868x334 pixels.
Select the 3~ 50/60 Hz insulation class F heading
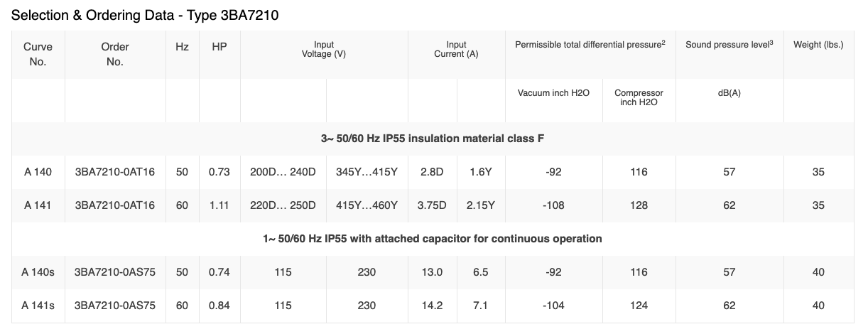[x=433, y=138]
